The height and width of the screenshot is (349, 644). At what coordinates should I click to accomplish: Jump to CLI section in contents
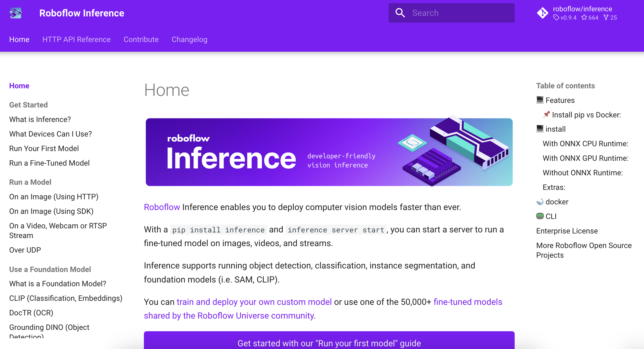click(x=551, y=216)
